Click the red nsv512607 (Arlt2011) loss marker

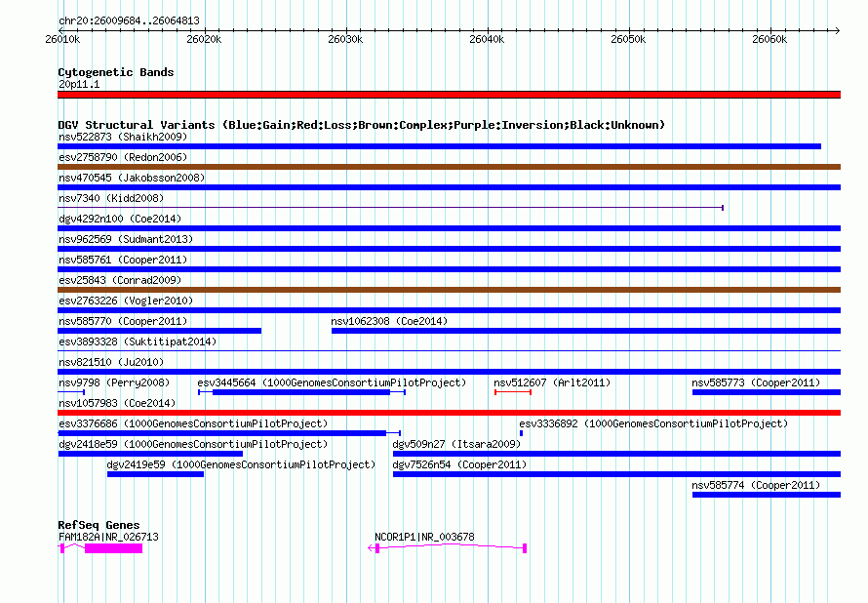click(513, 392)
